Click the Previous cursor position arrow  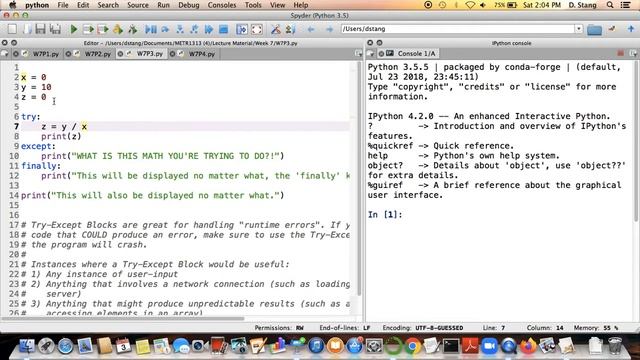pos(311,29)
